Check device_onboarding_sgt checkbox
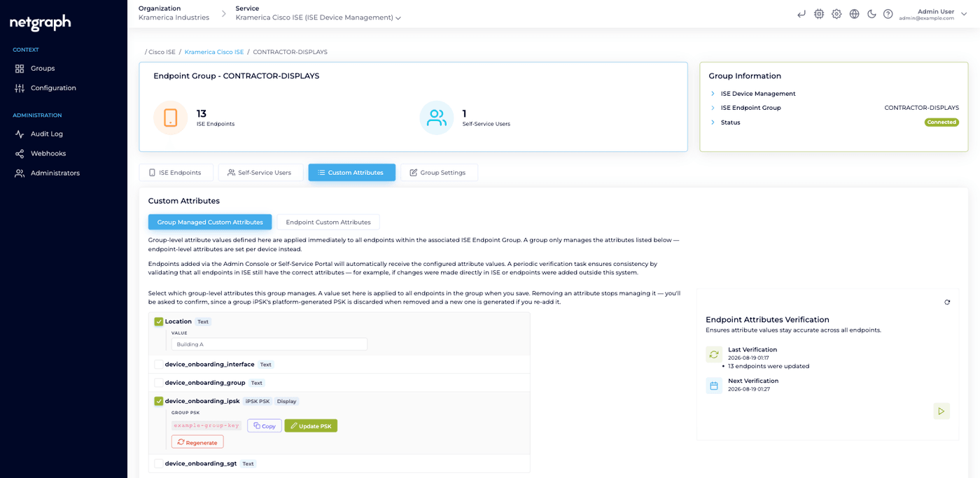The width and height of the screenshot is (980, 478). pos(159,464)
